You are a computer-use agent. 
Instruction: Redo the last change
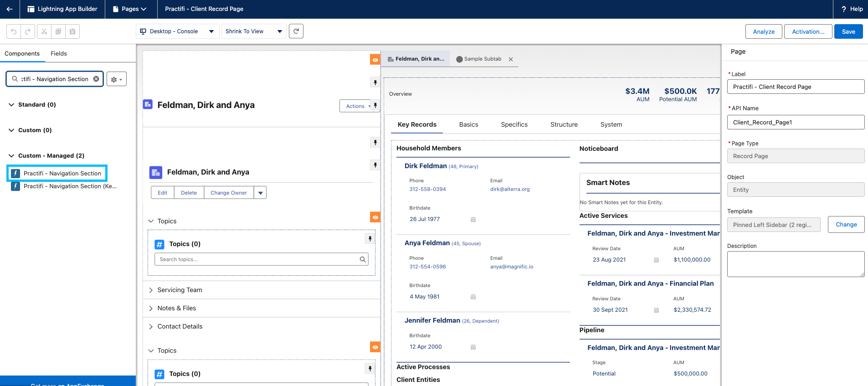27,31
